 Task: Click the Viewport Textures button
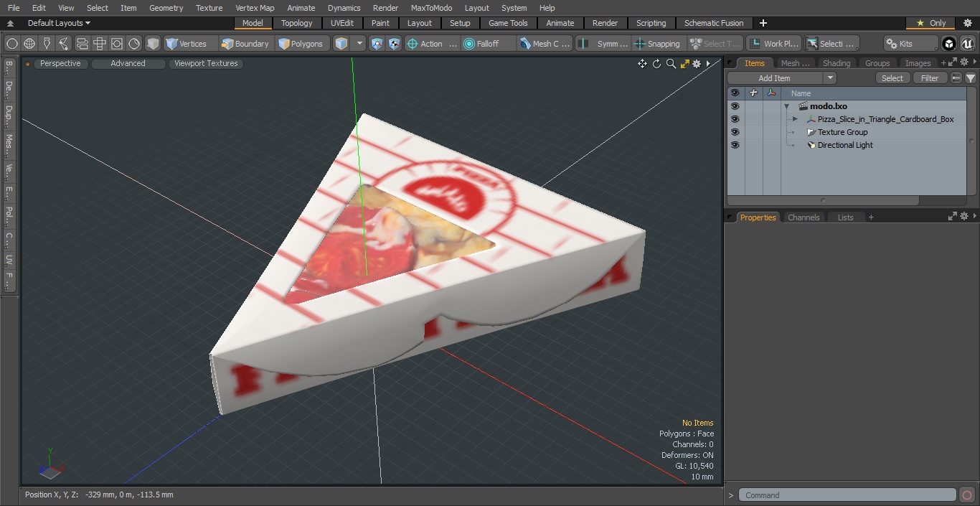(206, 63)
